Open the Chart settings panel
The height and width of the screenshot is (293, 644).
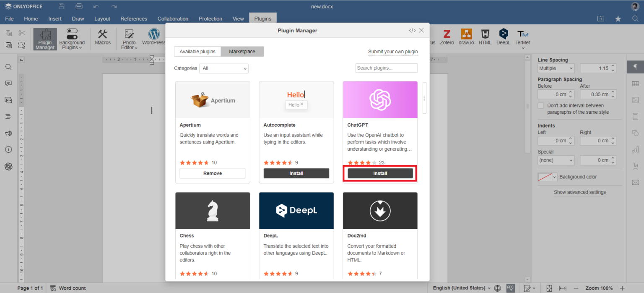click(x=635, y=149)
